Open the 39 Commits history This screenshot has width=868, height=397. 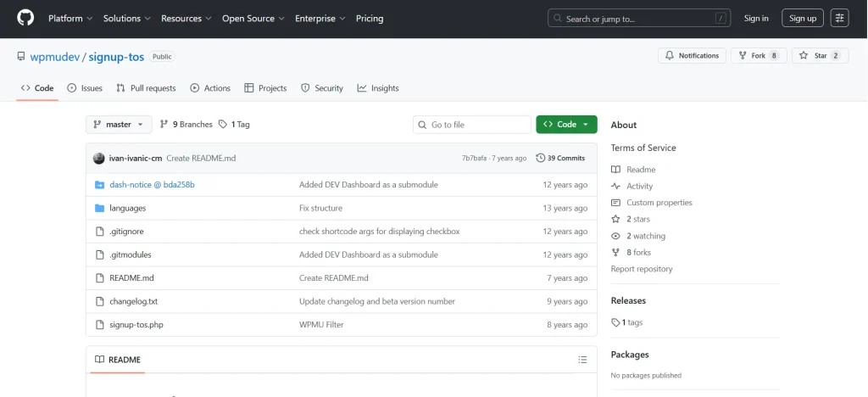(x=560, y=158)
